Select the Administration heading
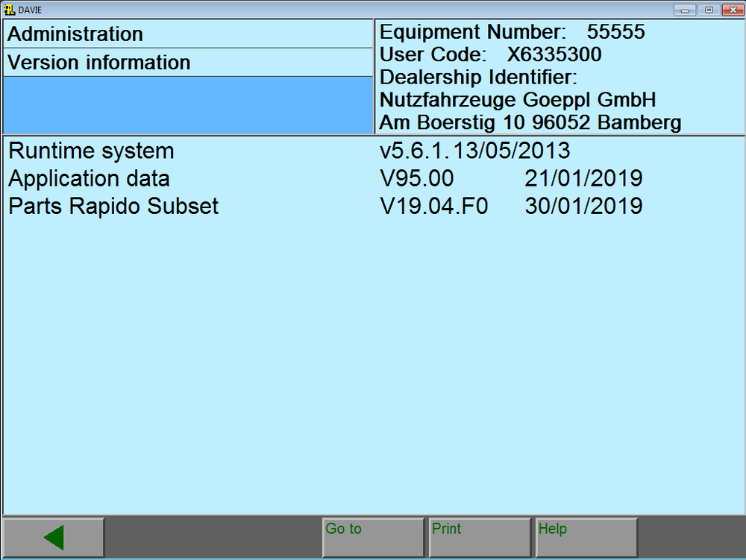746x560 pixels. pyautogui.click(x=75, y=34)
